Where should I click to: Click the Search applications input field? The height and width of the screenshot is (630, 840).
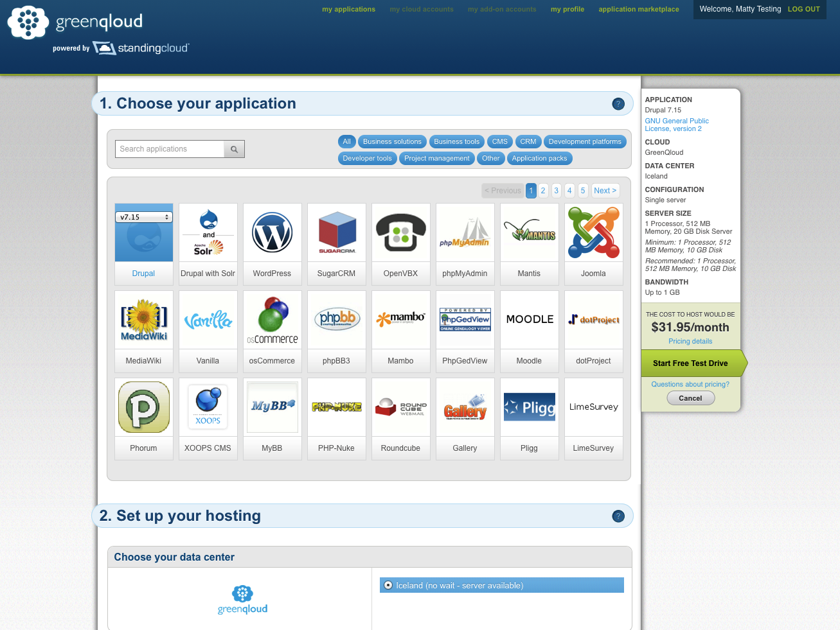coord(170,149)
